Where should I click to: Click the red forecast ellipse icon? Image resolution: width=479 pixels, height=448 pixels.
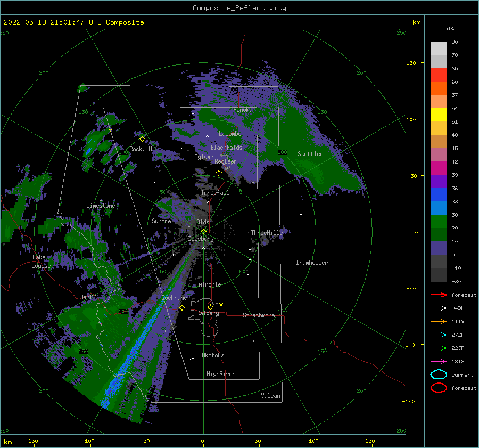pyautogui.click(x=439, y=388)
